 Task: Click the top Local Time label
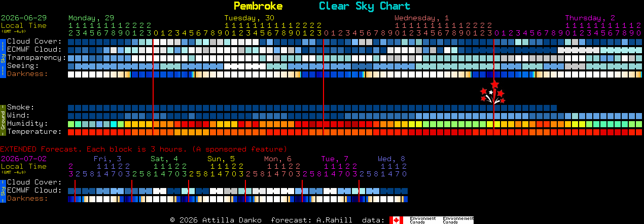click(24, 25)
